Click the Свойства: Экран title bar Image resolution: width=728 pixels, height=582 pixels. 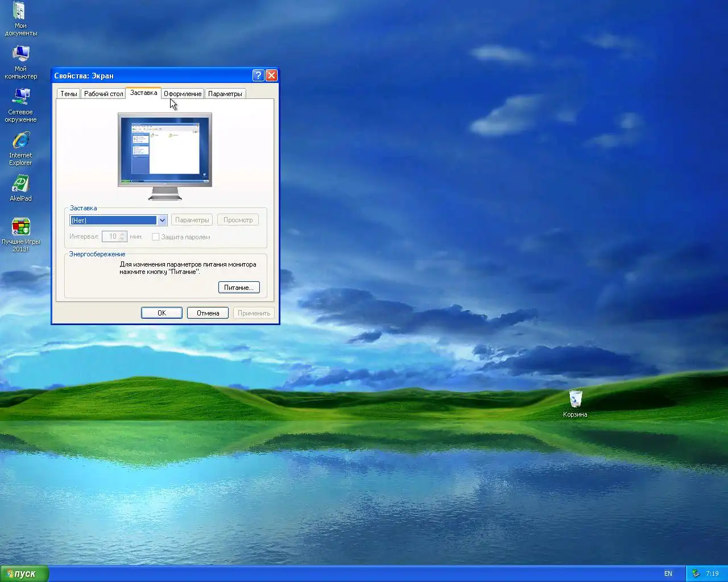coord(152,76)
